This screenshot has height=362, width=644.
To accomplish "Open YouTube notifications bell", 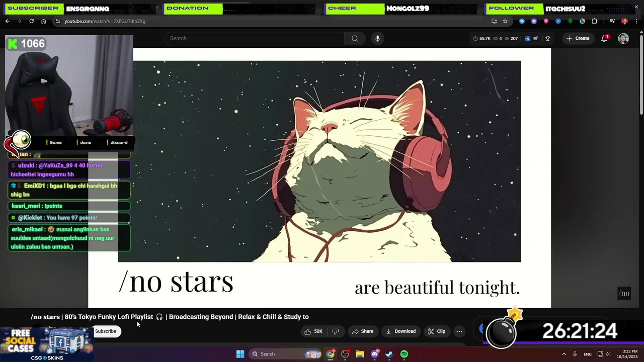I will (x=604, y=38).
